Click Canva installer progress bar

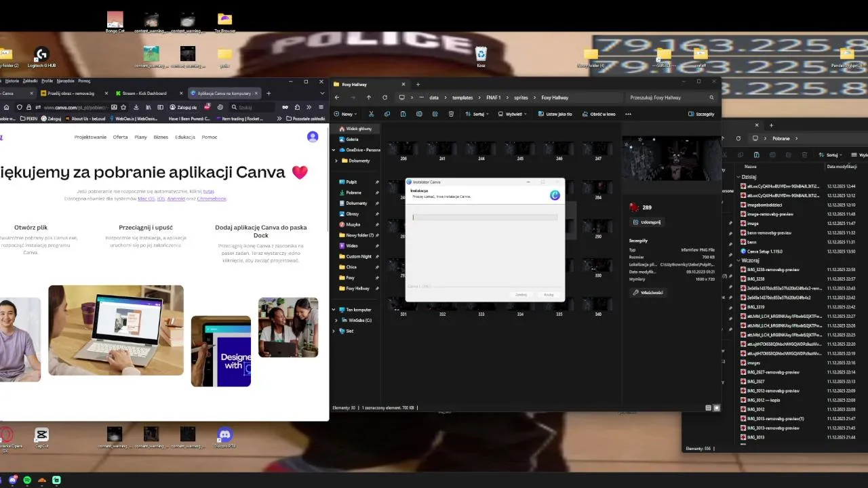pos(485,218)
